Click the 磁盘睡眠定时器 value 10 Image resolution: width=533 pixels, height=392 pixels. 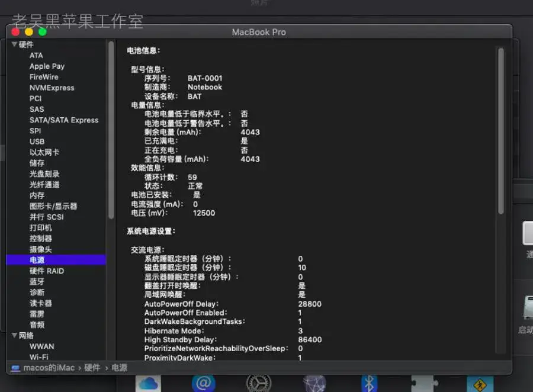click(302, 268)
